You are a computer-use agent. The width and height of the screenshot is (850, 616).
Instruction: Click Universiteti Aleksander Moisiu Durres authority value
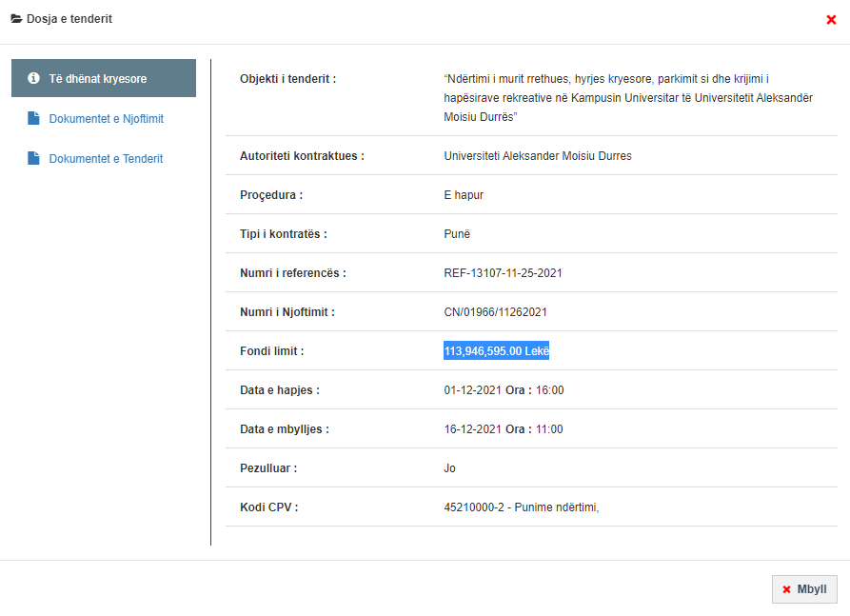pos(538,156)
